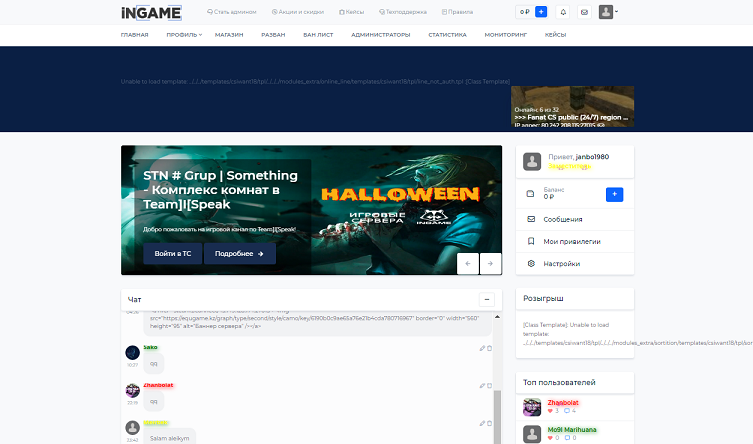The image size is (753, 444).
Task: Click the Войти в ТС button
Action: (172, 254)
